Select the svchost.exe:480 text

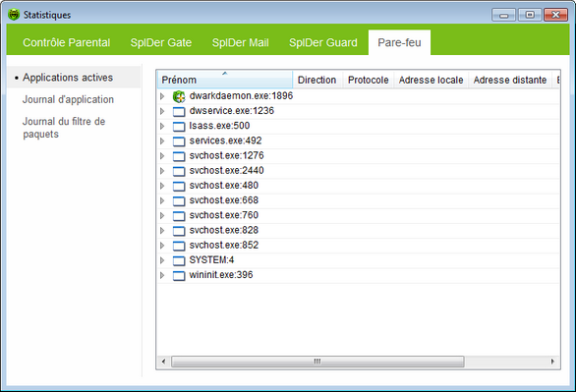[x=224, y=186]
